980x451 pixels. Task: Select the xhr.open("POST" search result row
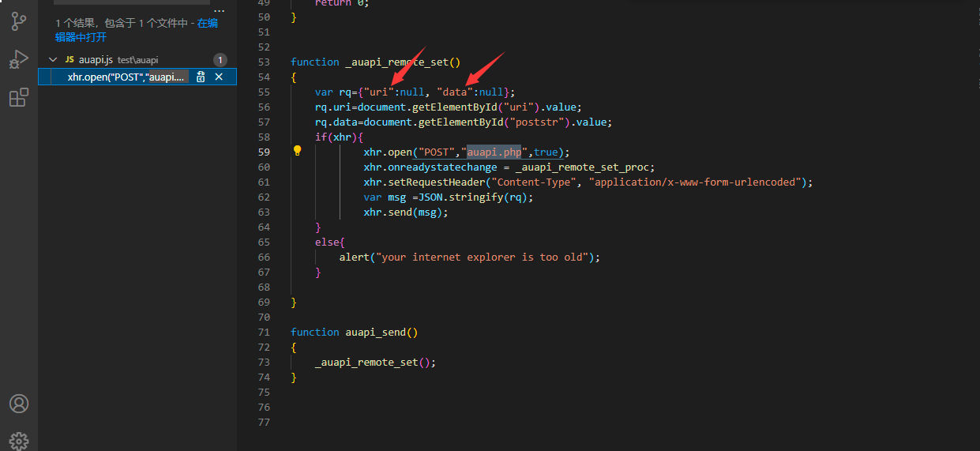click(137, 77)
